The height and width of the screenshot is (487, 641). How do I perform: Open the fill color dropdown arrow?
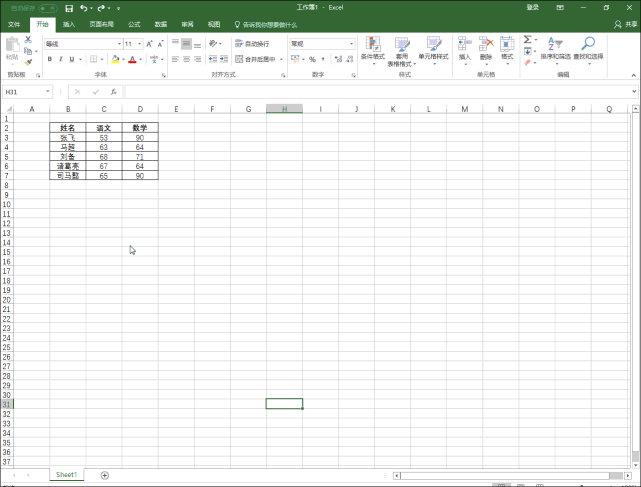coord(123,59)
